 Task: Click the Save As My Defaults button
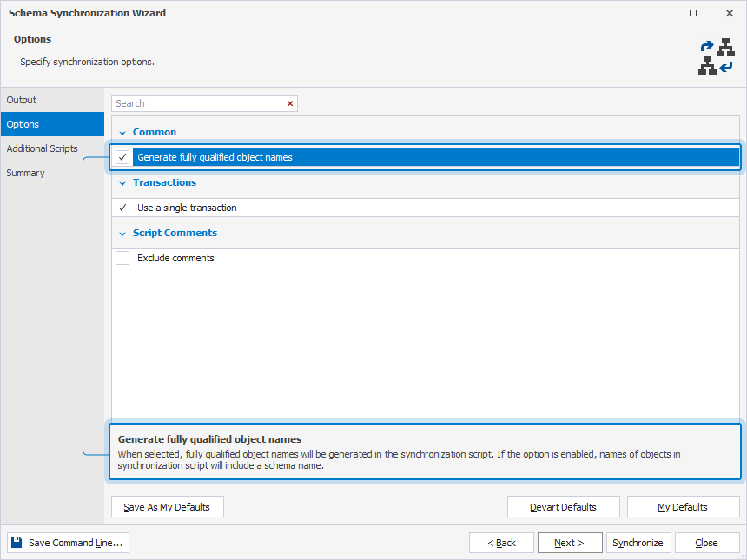point(168,507)
